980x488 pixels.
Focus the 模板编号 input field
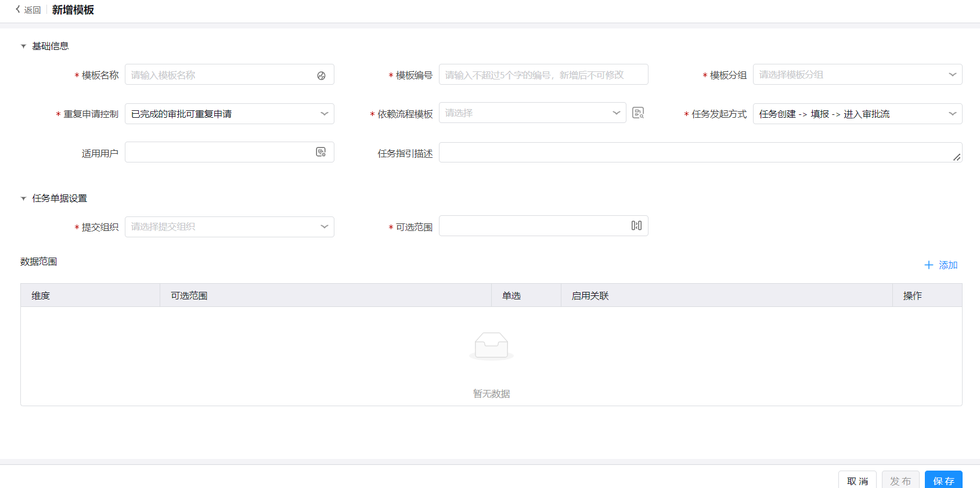coord(543,75)
